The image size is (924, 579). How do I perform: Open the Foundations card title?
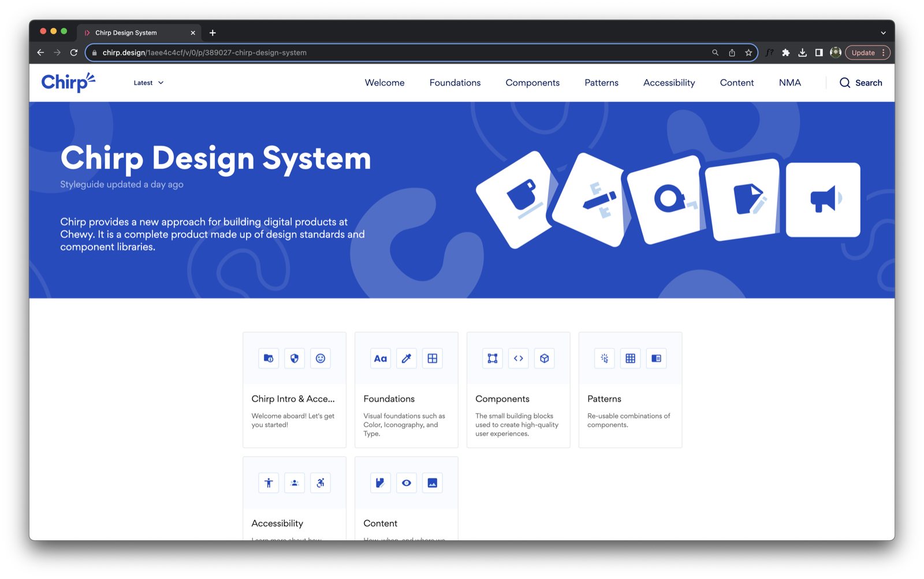point(389,399)
